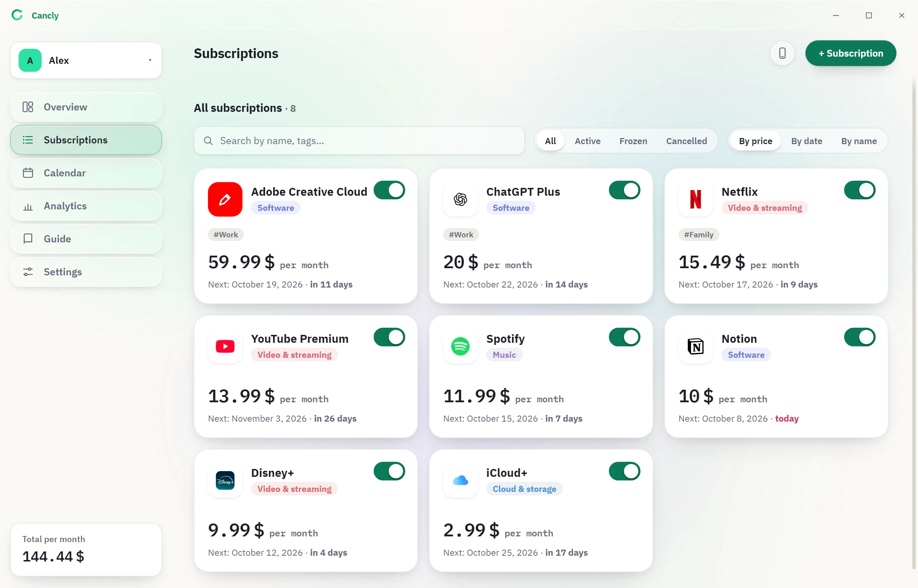The height and width of the screenshot is (588, 918).
Task: Show Frozen subscriptions
Action: [633, 141]
